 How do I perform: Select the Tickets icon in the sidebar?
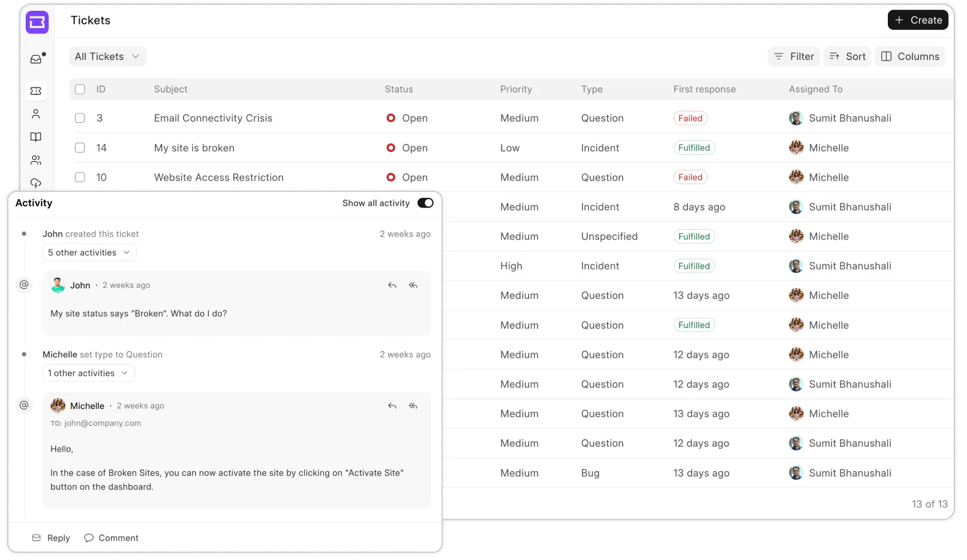pyautogui.click(x=36, y=91)
